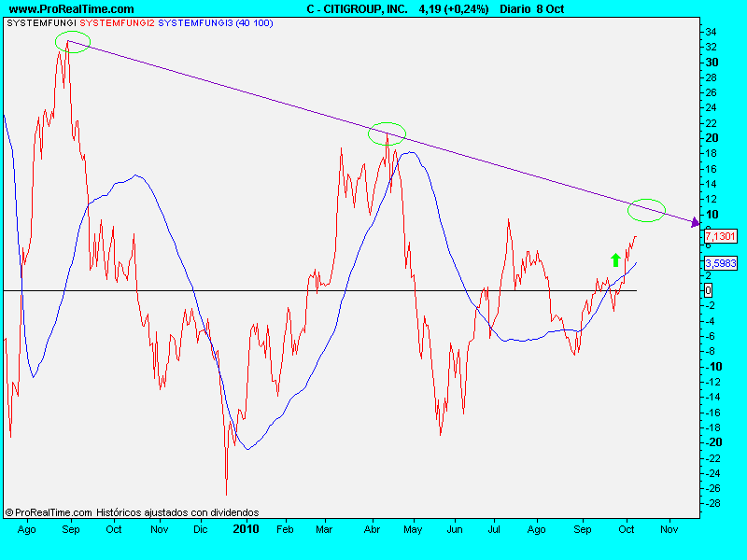
Task: Click the purple trendline arrowhead end
Action: [696, 222]
